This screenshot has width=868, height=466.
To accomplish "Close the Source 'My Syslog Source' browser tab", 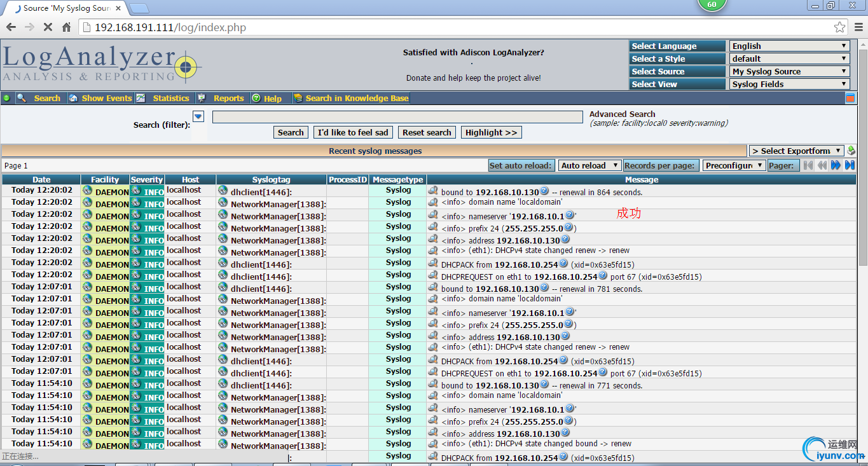I will click(118, 8).
